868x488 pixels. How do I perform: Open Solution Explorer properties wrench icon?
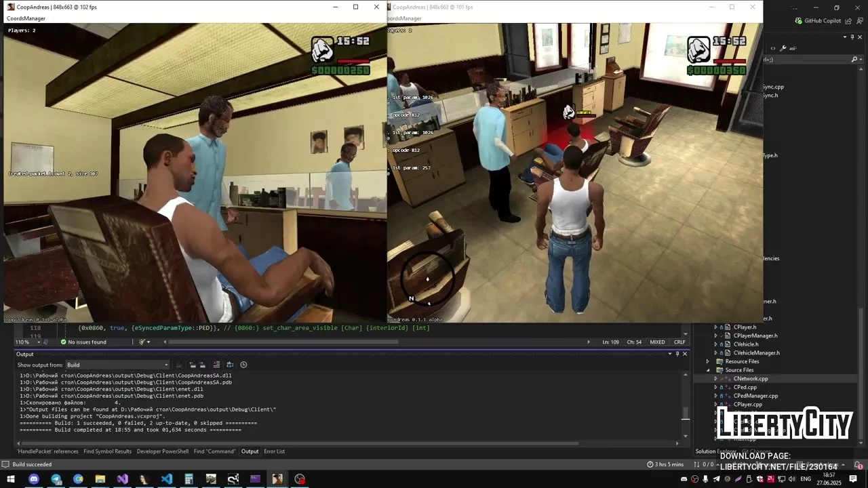coord(783,48)
